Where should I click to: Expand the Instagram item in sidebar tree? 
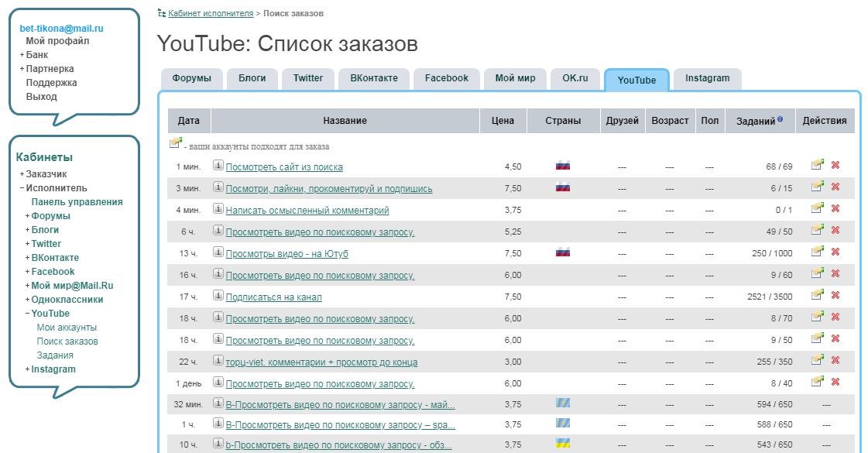[28, 369]
